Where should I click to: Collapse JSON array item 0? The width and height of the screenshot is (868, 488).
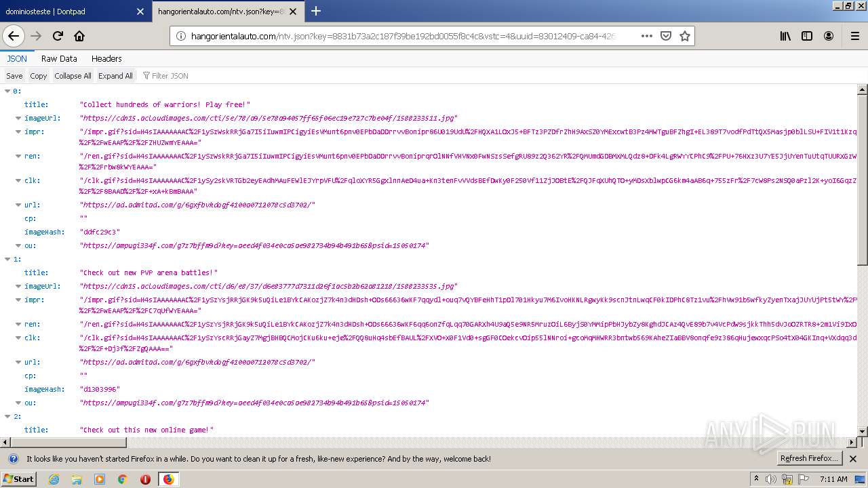tap(7, 91)
